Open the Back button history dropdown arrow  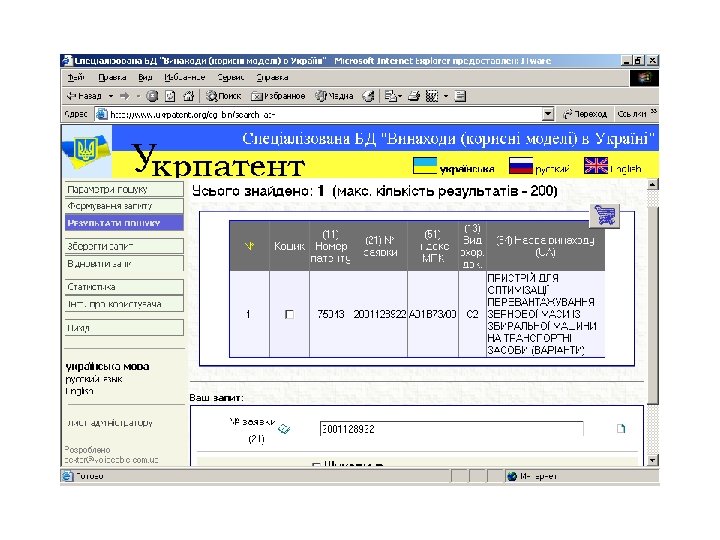(x=111, y=96)
